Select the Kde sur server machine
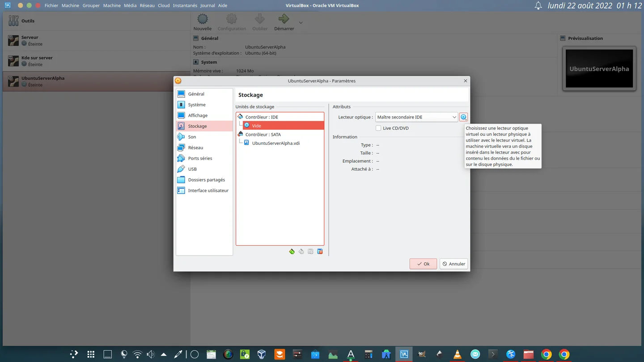 [x=96, y=61]
